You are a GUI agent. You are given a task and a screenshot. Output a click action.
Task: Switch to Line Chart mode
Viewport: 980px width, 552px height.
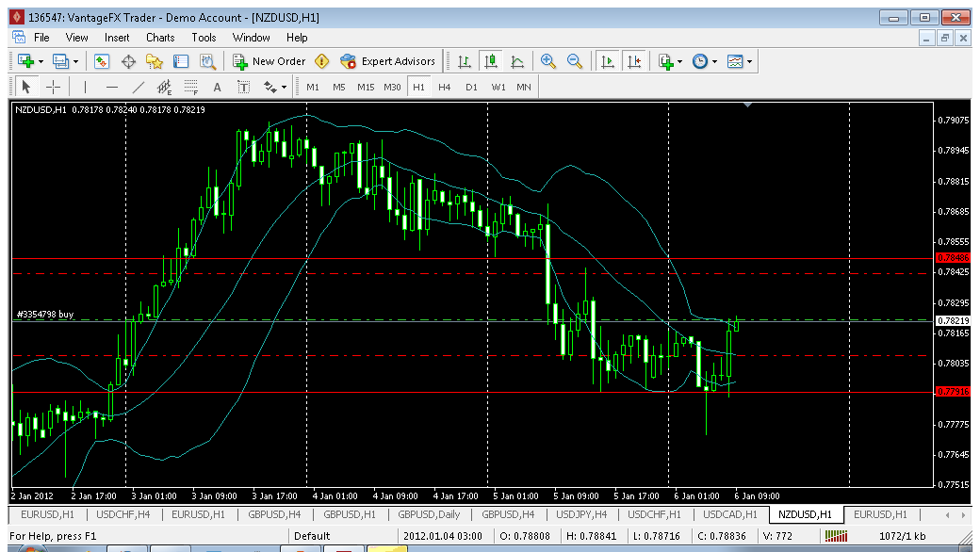click(517, 61)
